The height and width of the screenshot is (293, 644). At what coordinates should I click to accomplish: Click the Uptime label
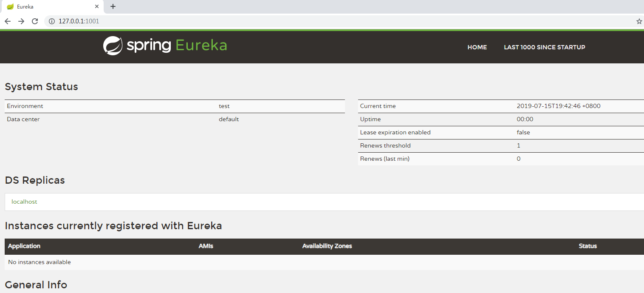tap(370, 119)
